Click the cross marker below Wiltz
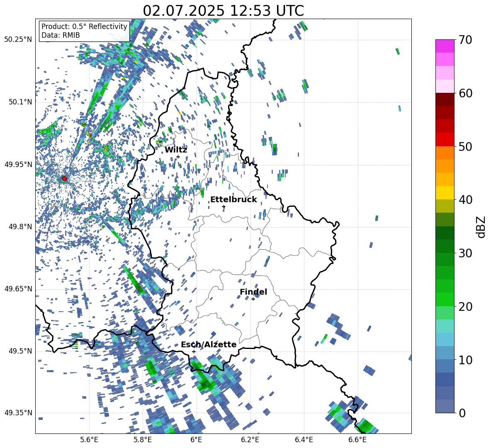The height and width of the screenshot is (448, 491). pos(178,157)
